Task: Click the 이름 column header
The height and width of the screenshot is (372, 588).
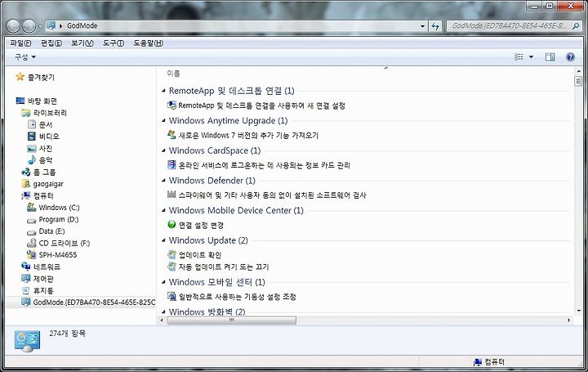Action: 174,74
